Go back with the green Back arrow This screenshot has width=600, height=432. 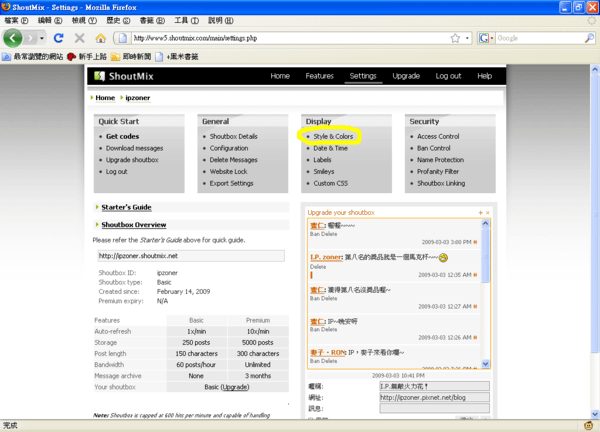(x=13, y=38)
